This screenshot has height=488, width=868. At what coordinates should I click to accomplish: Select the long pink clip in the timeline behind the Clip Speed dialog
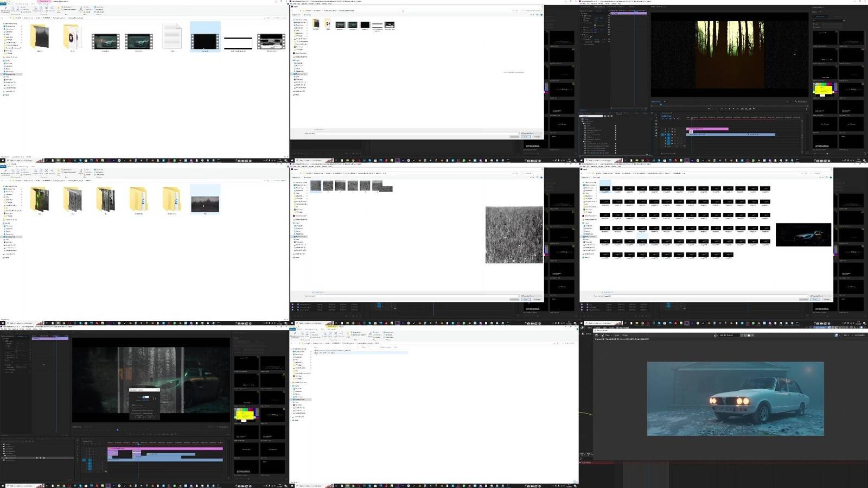tap(165, 449)
